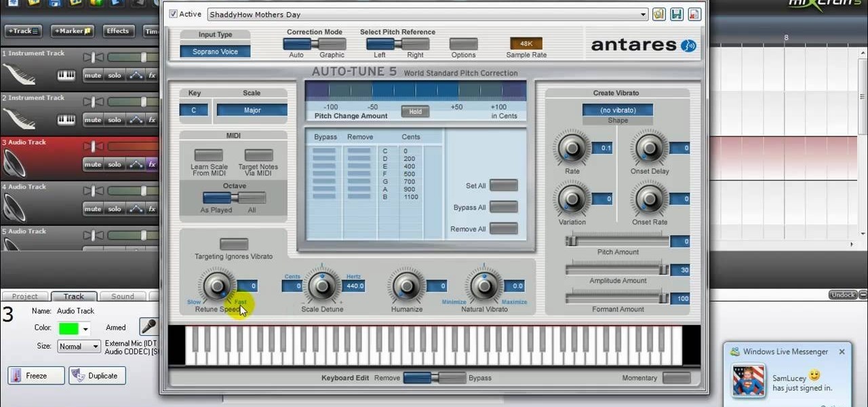This screenshot has width=868, height=407.
Task: Mute track 4 Audio Track
Action: [93, 209]
